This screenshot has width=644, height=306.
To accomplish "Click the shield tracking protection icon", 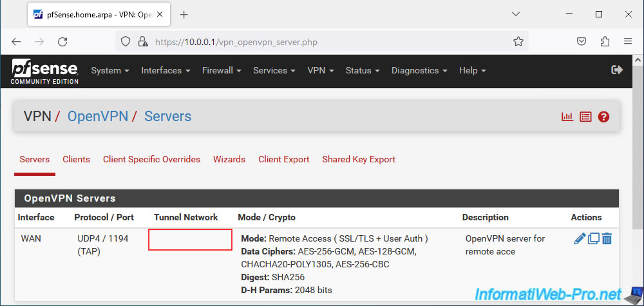I will (x=126, y=41).
